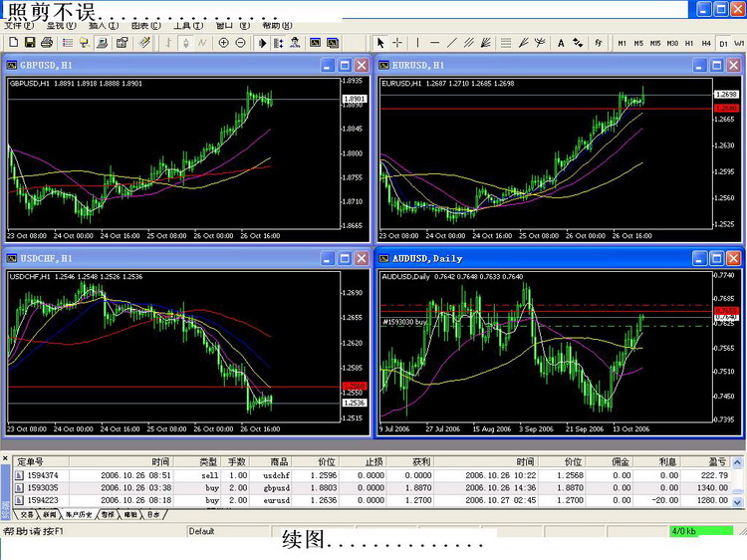The width and height of the screenshot is (747, 560).
Task: Click the New Order icon
Action: pos(144,43)
